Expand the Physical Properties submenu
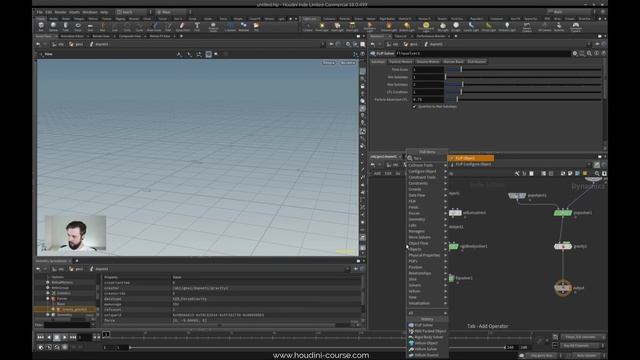 [427, 255]
